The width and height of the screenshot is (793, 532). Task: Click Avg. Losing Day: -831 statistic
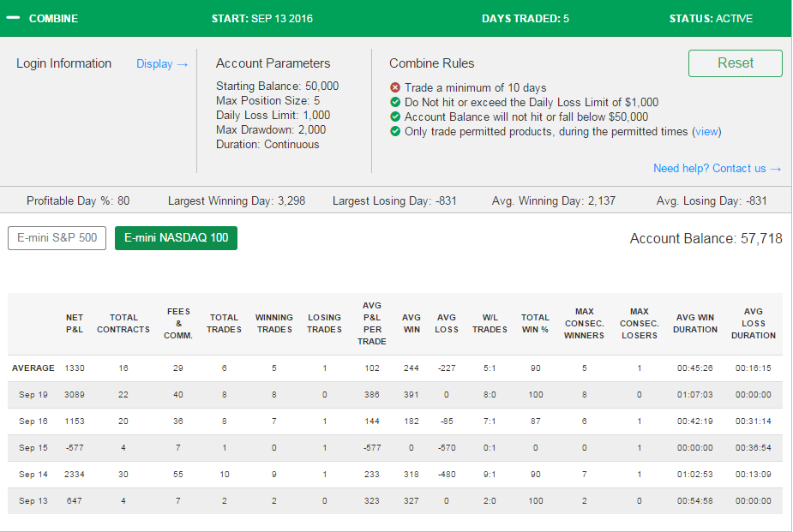tap(712, 201)
